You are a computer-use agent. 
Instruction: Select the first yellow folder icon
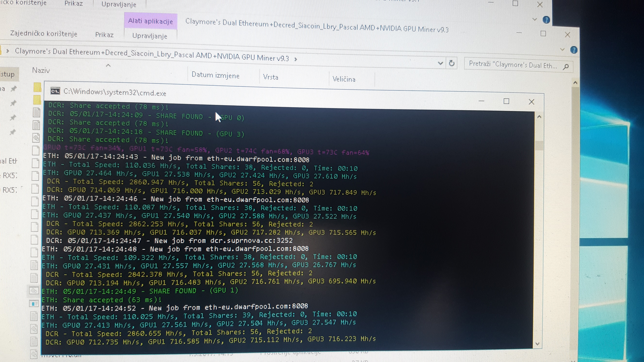[37, 87]
